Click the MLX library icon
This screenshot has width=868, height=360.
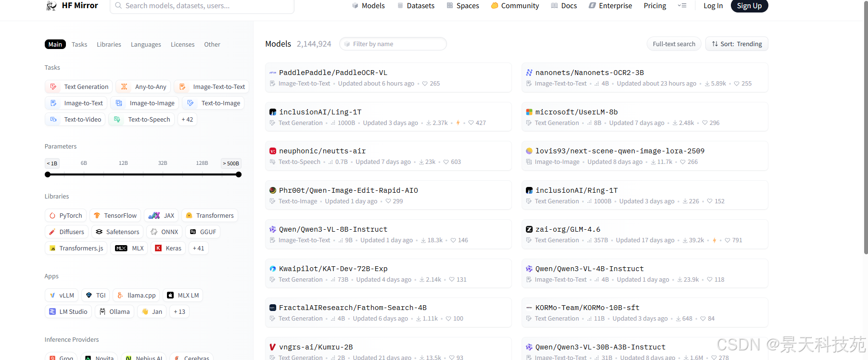121,248
